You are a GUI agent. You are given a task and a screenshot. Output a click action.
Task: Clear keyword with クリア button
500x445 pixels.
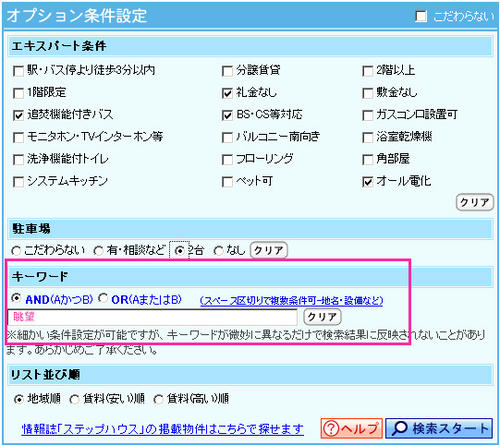[x=322, y=317]
